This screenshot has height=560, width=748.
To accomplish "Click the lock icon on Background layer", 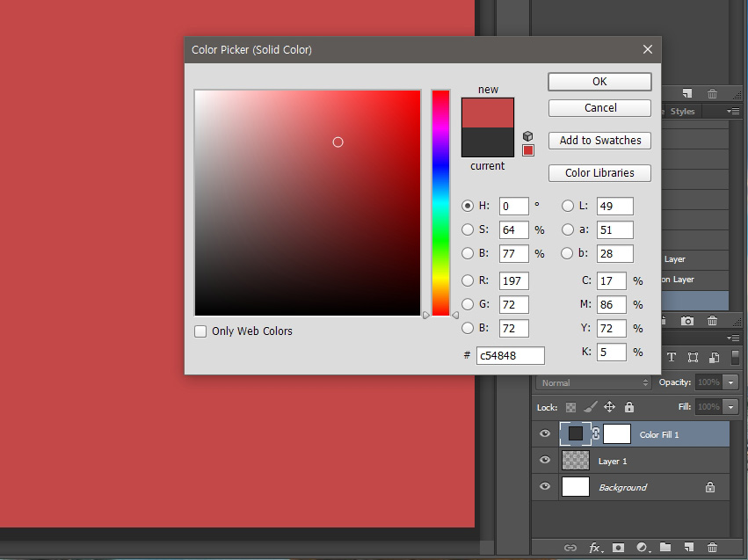I will pos(710,487).
